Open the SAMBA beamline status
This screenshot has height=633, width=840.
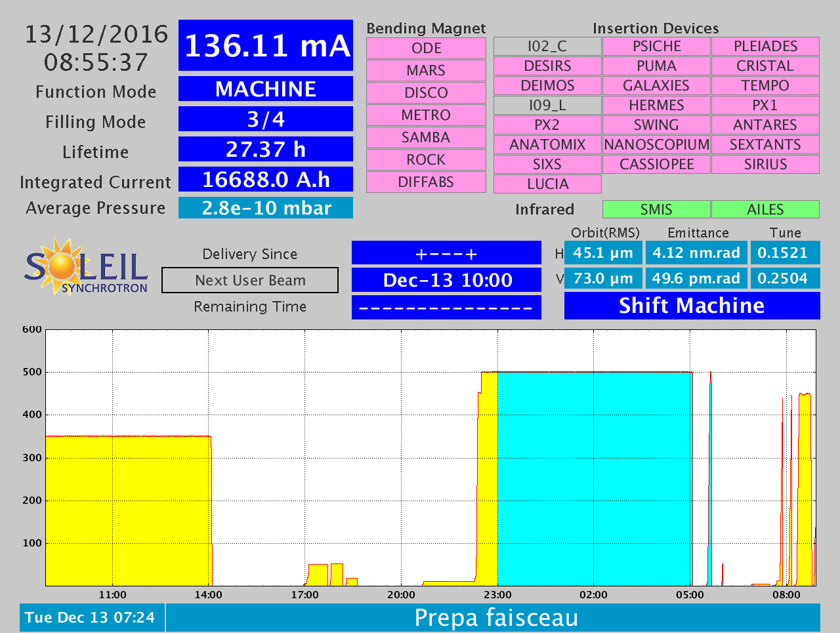pyautogui.click(x=426, y=137)
